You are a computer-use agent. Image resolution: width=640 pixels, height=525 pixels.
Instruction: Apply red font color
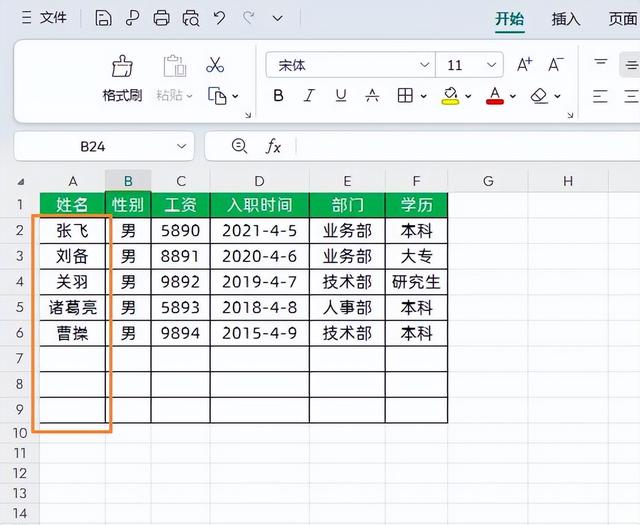coord(495,96)
